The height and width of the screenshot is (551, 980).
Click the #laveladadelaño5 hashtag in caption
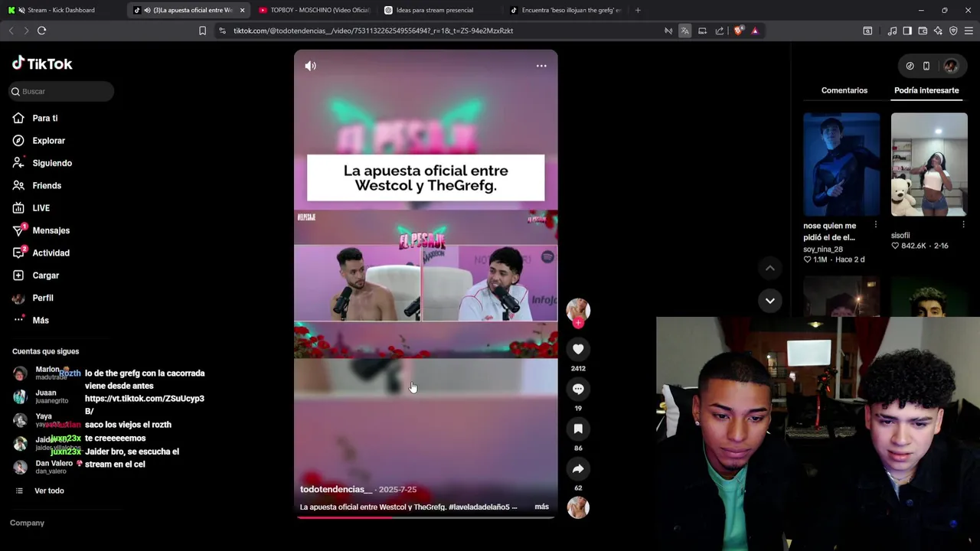479,507
